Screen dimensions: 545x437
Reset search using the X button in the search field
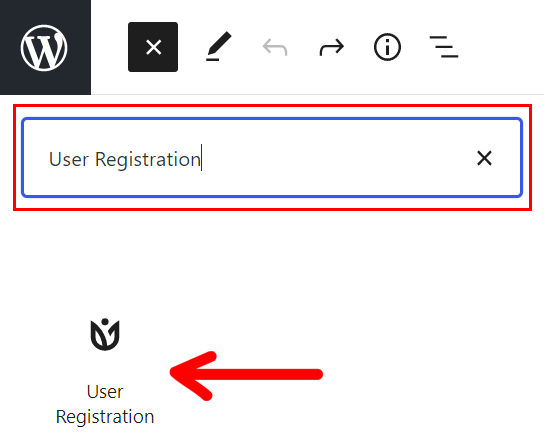(484, 158)
